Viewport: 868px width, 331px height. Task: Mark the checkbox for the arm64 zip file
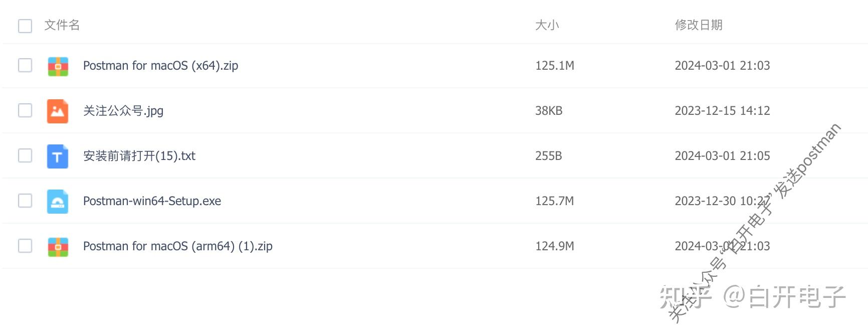coord(25,246)
